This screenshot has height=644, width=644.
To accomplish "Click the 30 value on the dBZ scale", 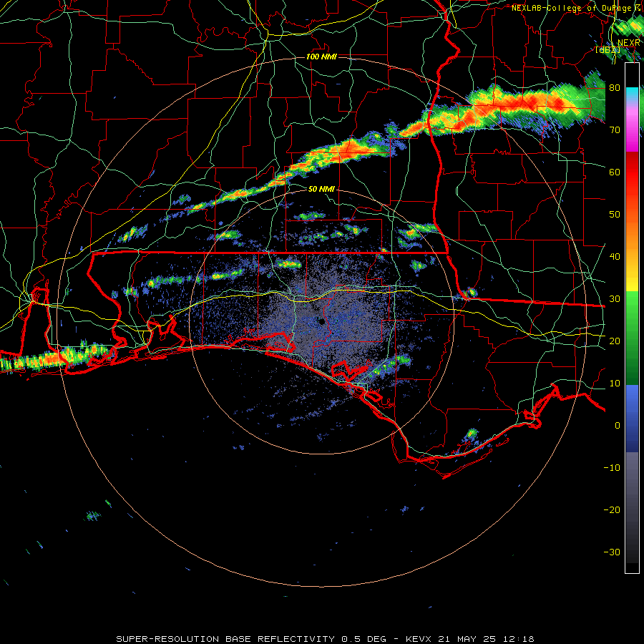I will click(x=615, y=299).
